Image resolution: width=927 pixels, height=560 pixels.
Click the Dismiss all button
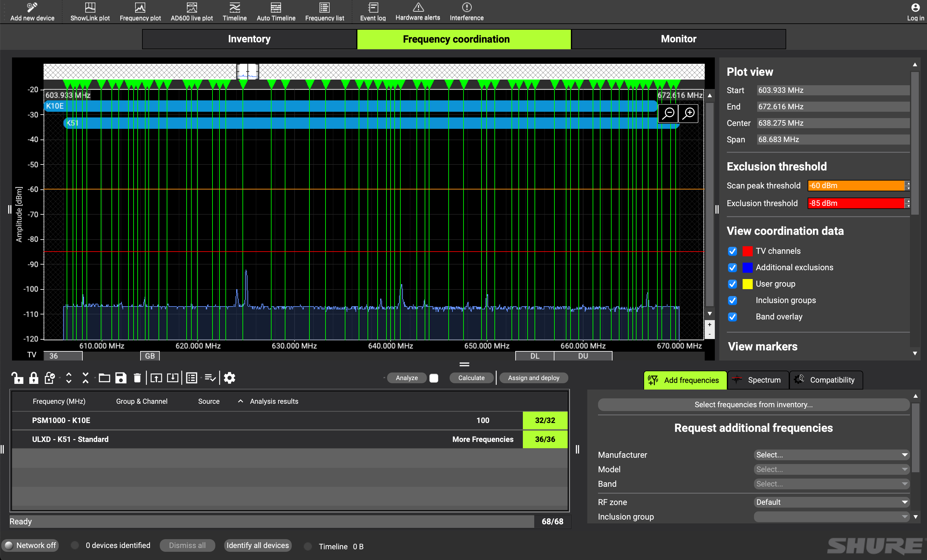pyautogui.click(x=187, y=545)
